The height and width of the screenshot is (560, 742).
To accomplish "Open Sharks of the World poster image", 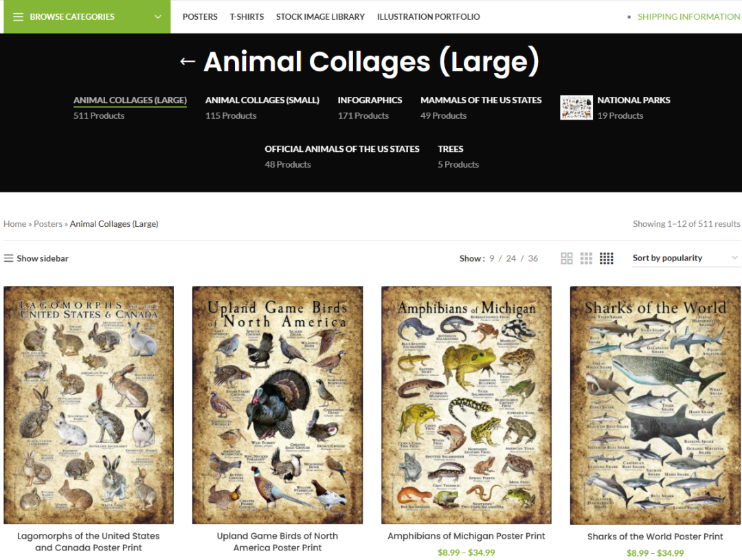I will [655, 405].
